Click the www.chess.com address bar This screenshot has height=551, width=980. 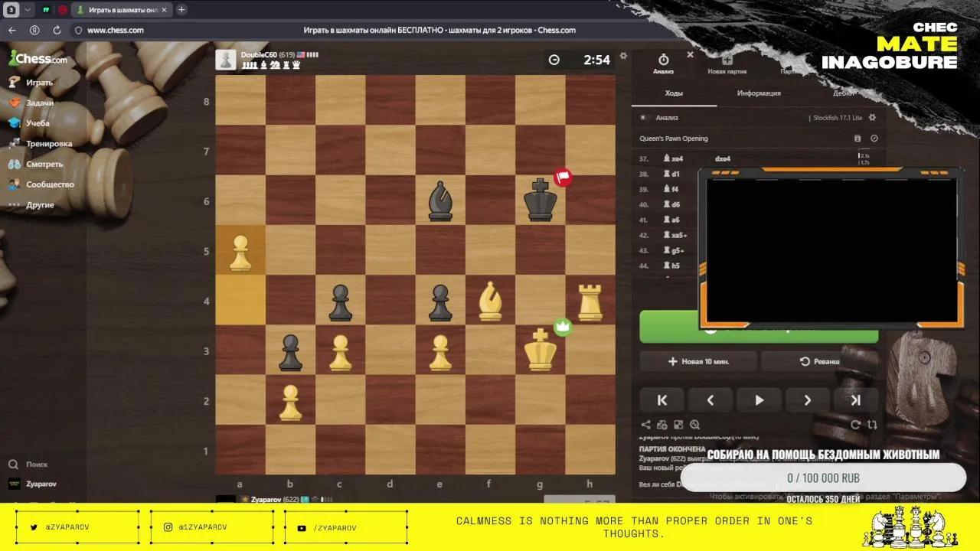(116, 30)
